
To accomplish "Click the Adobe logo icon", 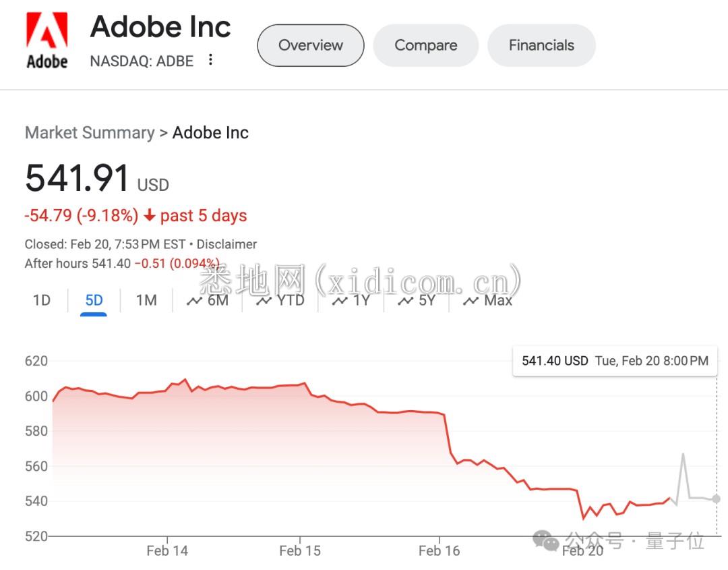I will pyautogui.click(x=47, y=40).
